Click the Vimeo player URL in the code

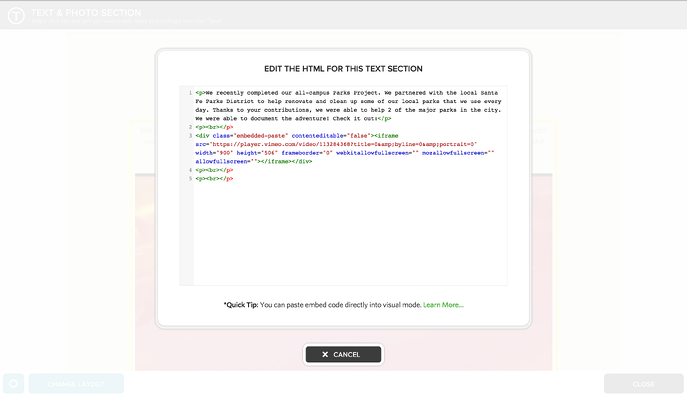point(343,144)
